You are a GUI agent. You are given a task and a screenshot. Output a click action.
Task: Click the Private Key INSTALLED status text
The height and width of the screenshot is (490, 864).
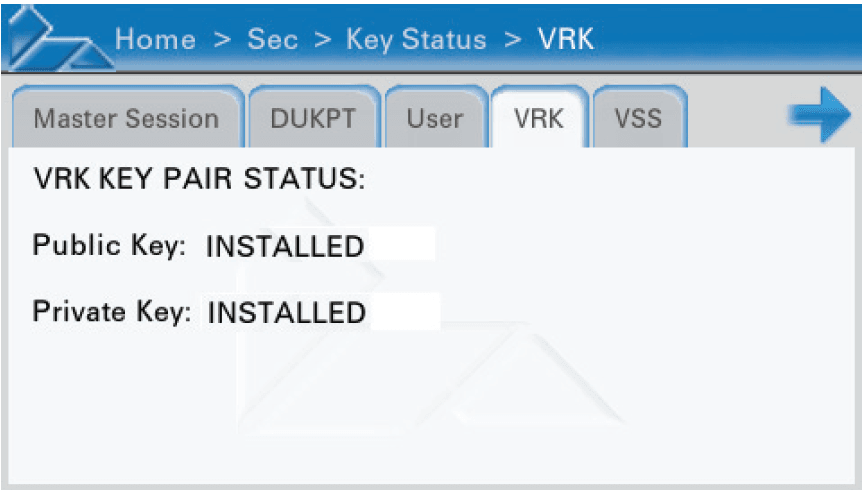coord(286,313)
